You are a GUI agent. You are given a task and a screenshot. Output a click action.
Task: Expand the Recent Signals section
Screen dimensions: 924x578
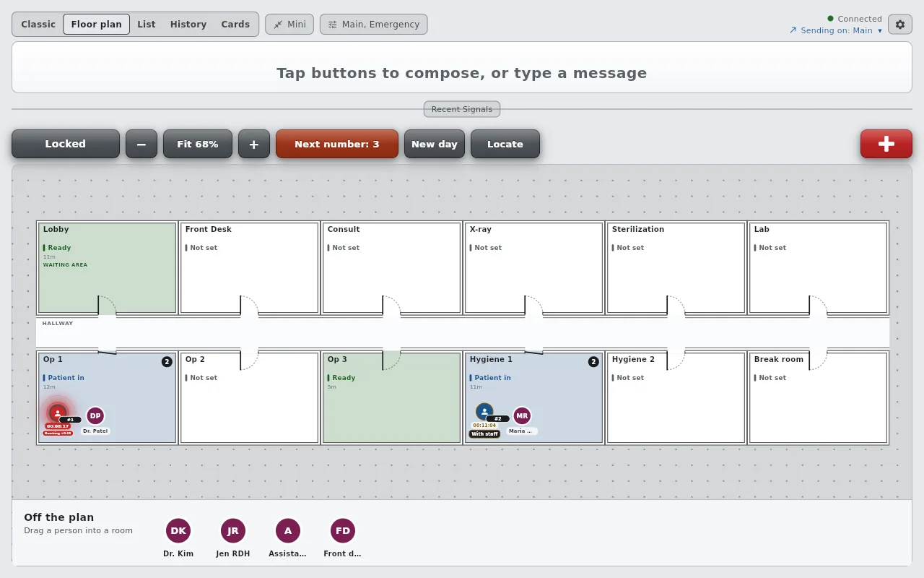[462, 109]
